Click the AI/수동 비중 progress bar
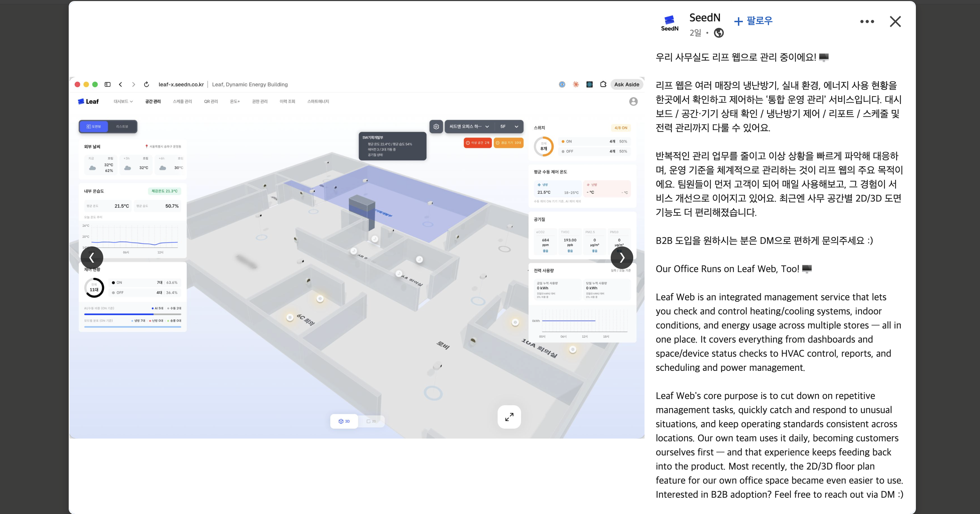980x514 pixels. pyautogui.click(x=132, y=314)
